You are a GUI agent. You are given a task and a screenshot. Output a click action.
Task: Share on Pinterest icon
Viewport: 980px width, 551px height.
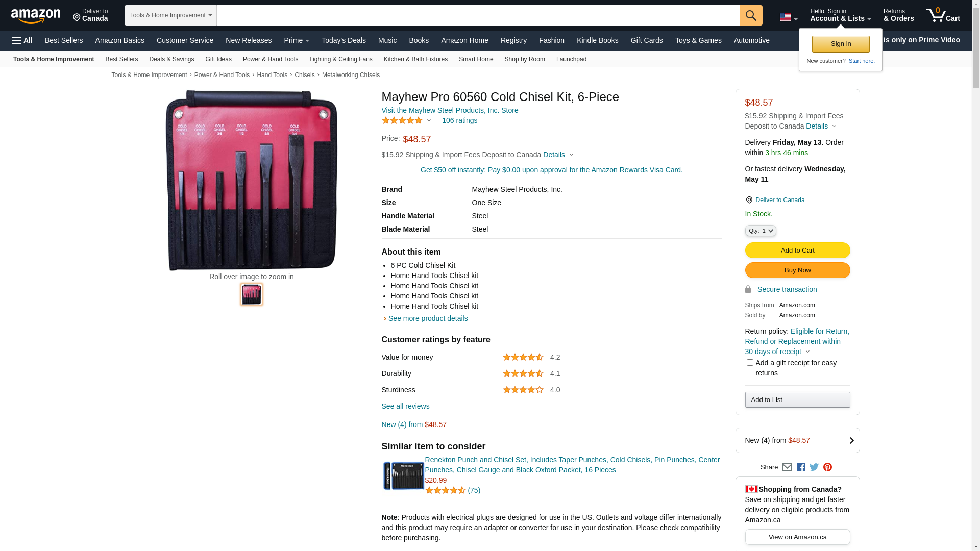click(x=827, y=467)
